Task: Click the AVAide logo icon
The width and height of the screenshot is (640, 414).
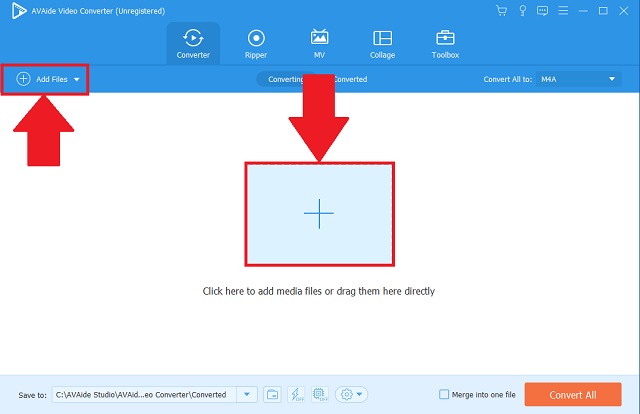Action: click(x=18, y=11)
